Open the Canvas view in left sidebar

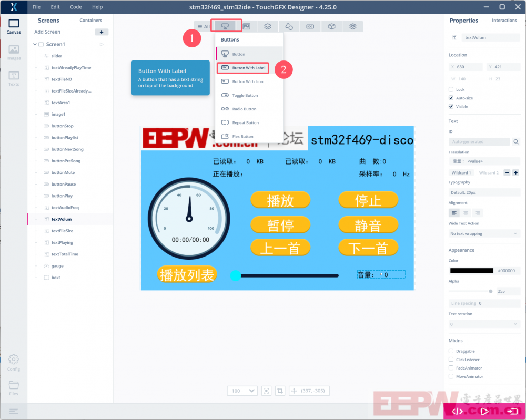pyautogui.click(x=14, y=26)
